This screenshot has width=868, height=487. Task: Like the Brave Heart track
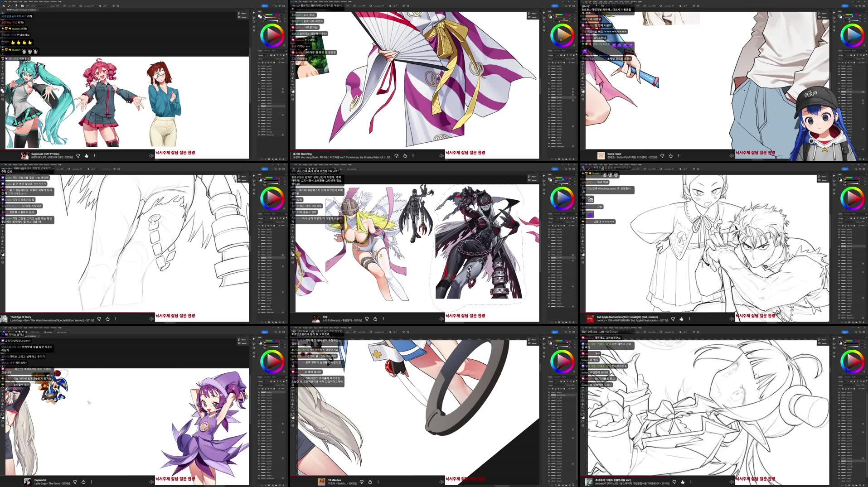(x=670, y=155)
